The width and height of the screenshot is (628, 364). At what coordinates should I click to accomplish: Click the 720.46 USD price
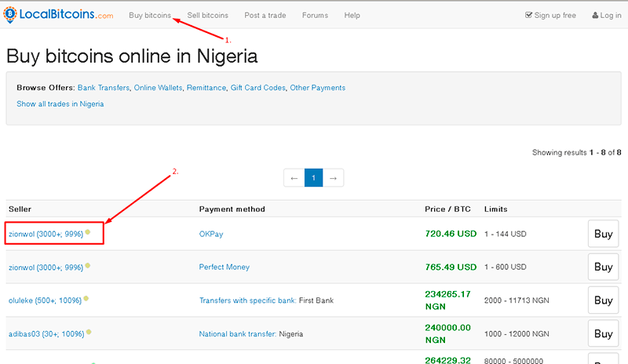point(451,234)
